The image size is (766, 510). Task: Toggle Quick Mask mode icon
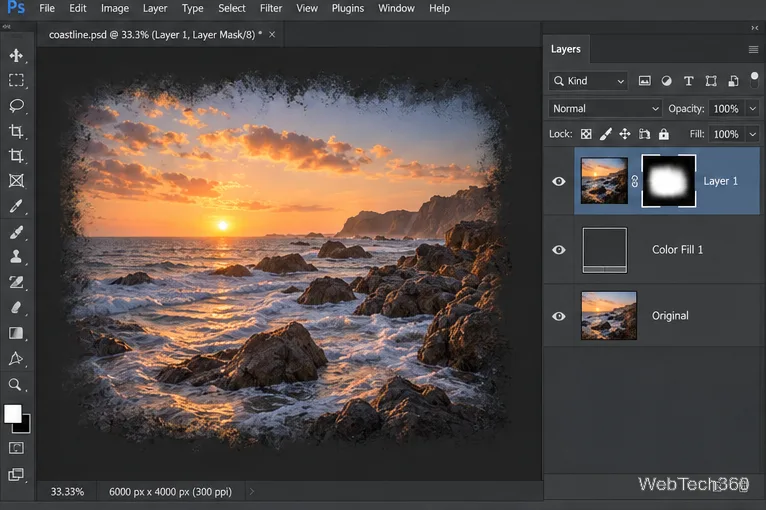pos(16,448)
